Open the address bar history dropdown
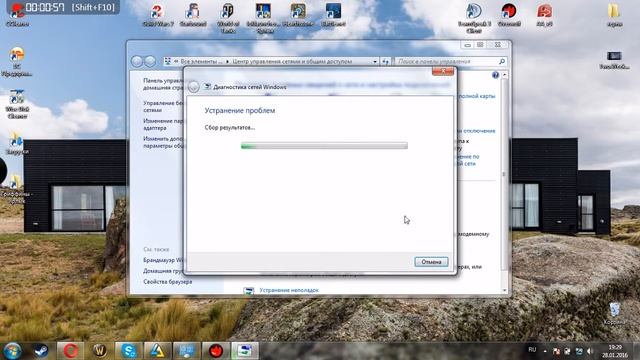The height and width of the screenshot is (360, 640). 375,62
